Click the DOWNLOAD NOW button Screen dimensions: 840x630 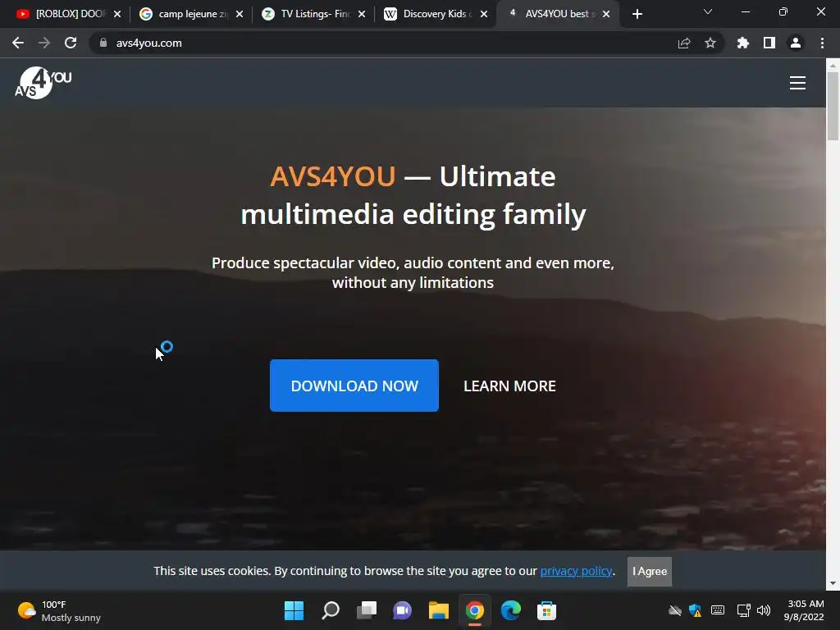pyautogui.click(x=354, y=386)
